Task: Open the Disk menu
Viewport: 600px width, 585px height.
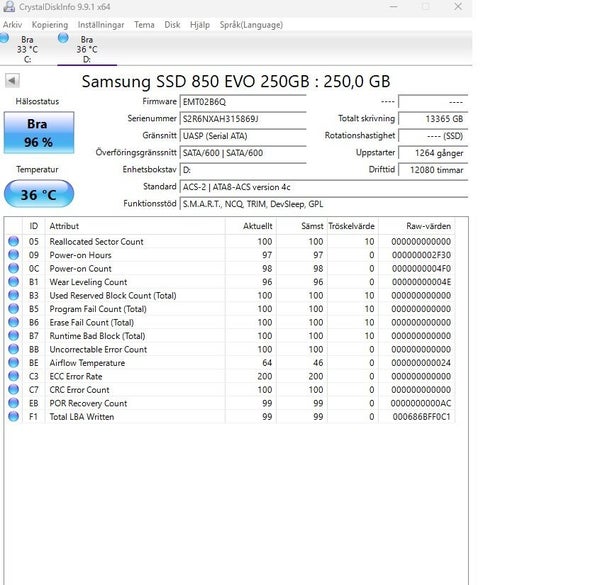Action: pyautogui.click(x=172, y=25)
